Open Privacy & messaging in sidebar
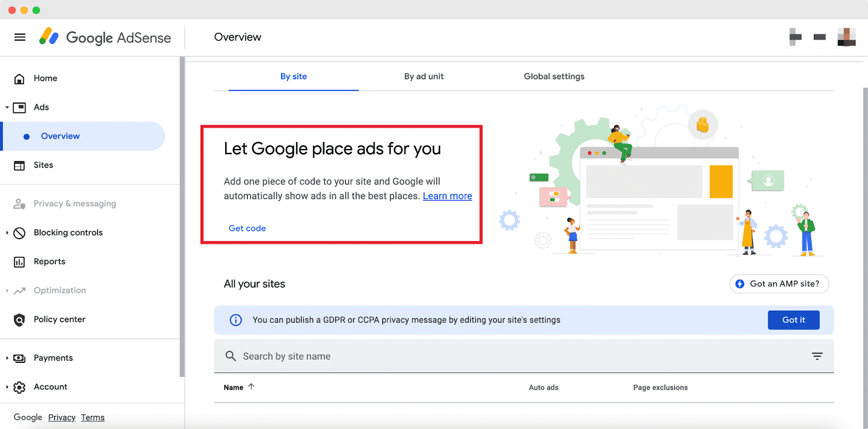Viewport: 868px width, 429px height. pyautogui.click(x=75, y=203)
